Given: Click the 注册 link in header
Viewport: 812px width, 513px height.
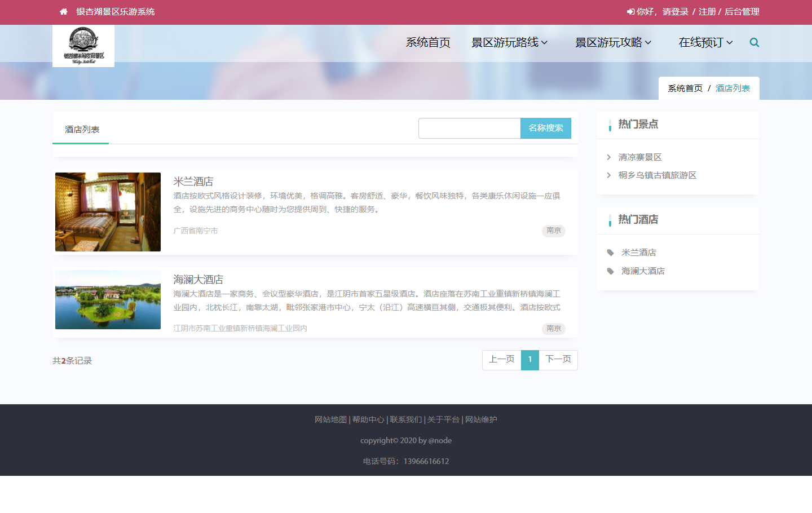Looking at the screenshot, I should (x=707, y=12).
